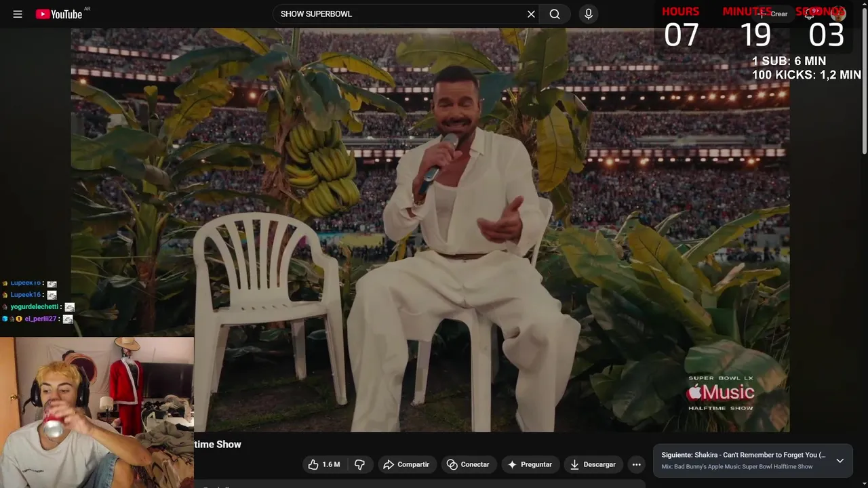Start voice search with microphone icon

589,14
